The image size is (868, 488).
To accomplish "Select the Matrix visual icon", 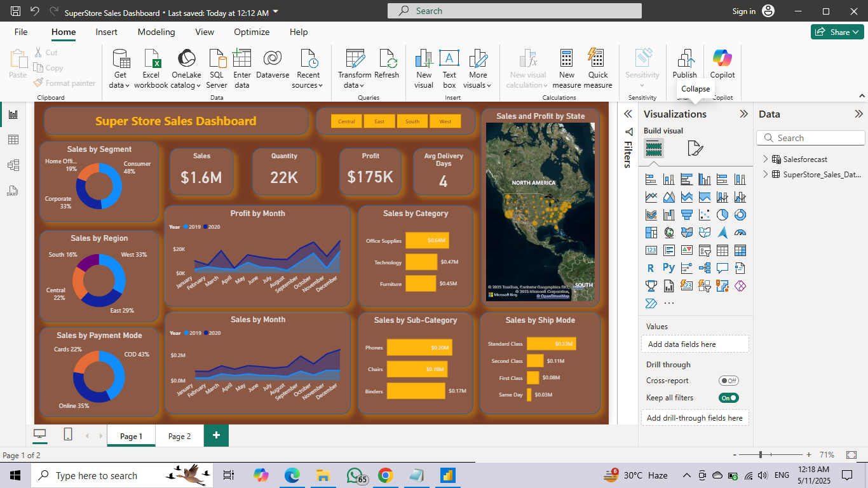I will click(740, 250).
